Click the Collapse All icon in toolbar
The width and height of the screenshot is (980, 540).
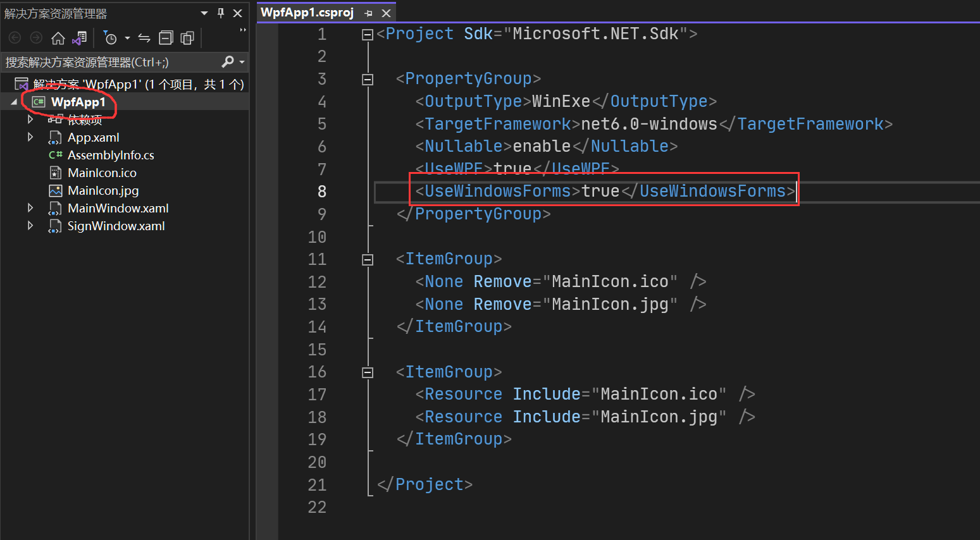pos(166,39)
